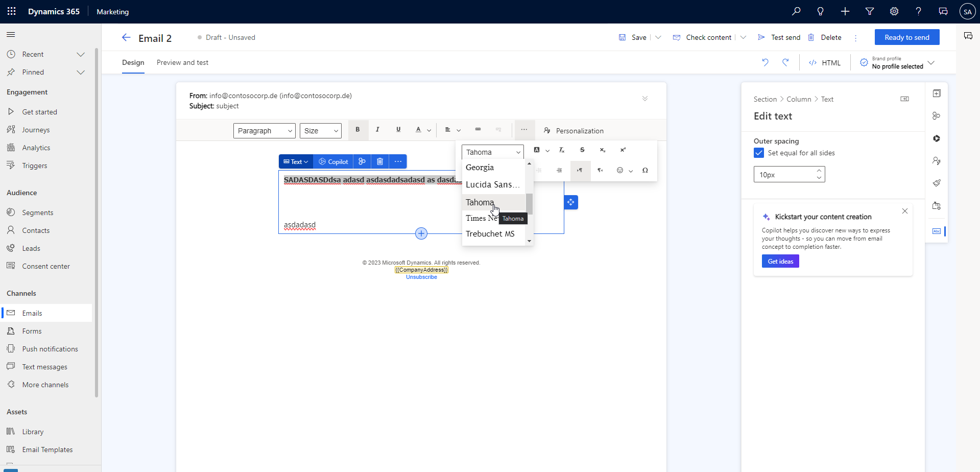Apply italic formatting
The image size is (980, 472).
point(377,130)
